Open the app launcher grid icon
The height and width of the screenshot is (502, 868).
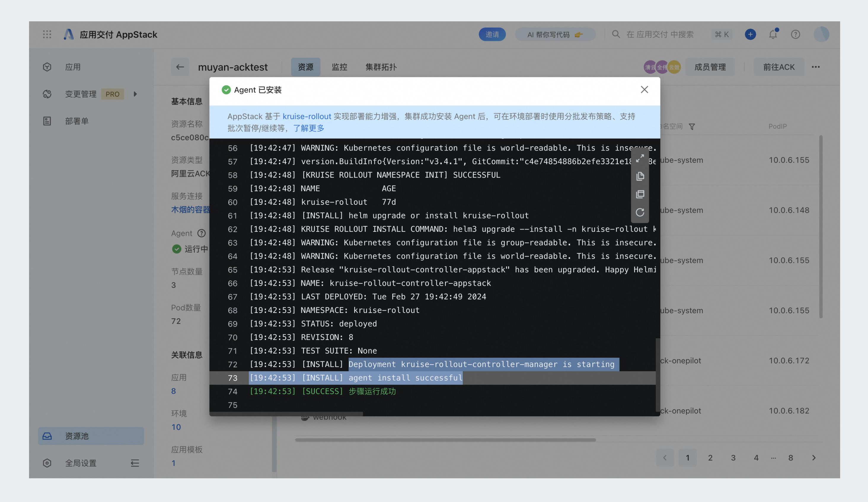tap(47, 34)
